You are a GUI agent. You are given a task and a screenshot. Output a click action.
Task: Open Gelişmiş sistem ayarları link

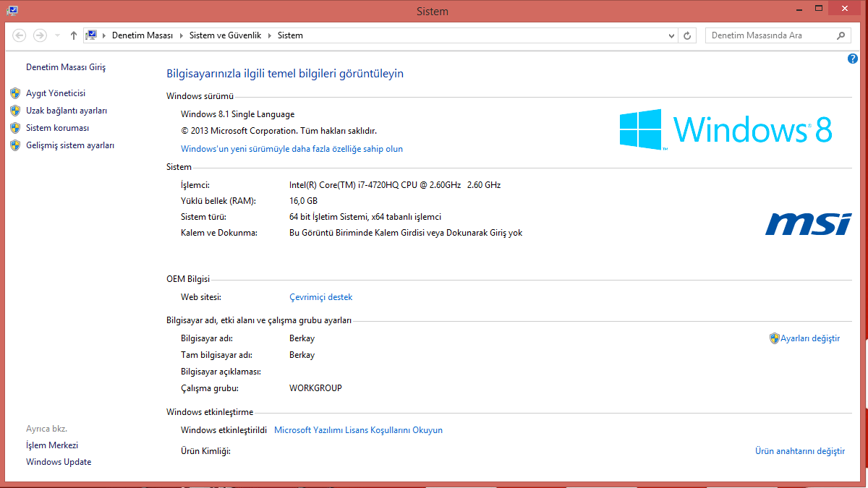click(70, 145)
